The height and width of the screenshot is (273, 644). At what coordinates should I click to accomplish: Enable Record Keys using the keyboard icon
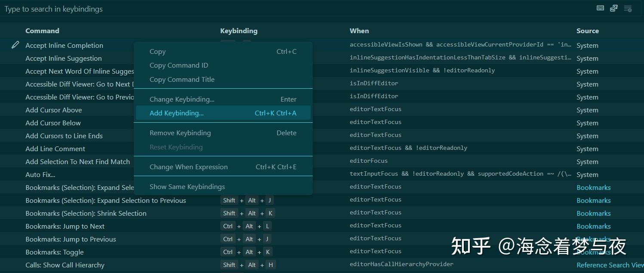tap(600, 8)
